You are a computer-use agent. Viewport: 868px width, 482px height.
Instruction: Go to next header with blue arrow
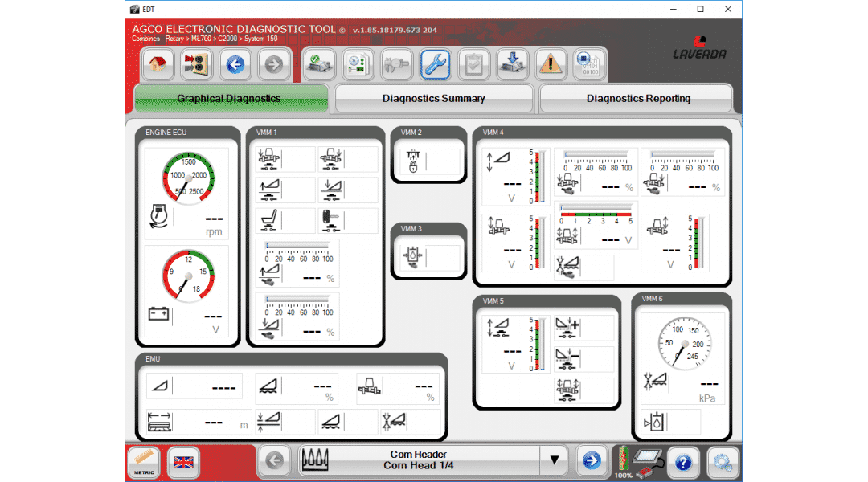592,460
